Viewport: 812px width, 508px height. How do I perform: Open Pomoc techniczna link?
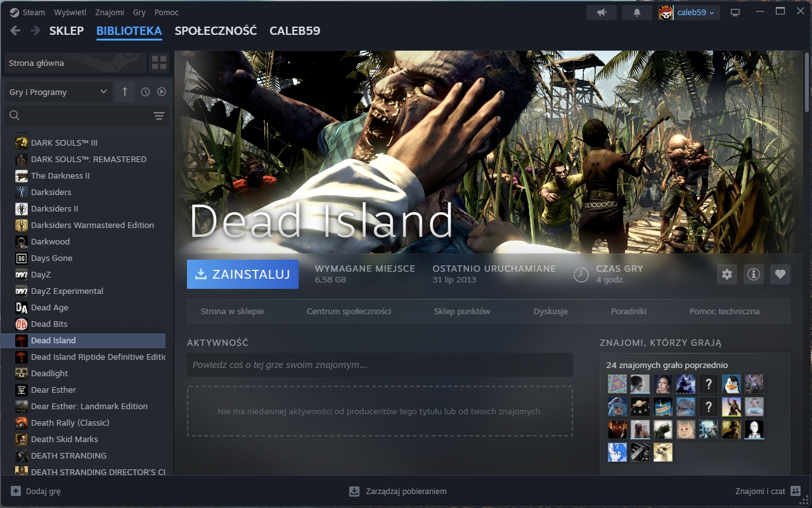coord(725,311)
